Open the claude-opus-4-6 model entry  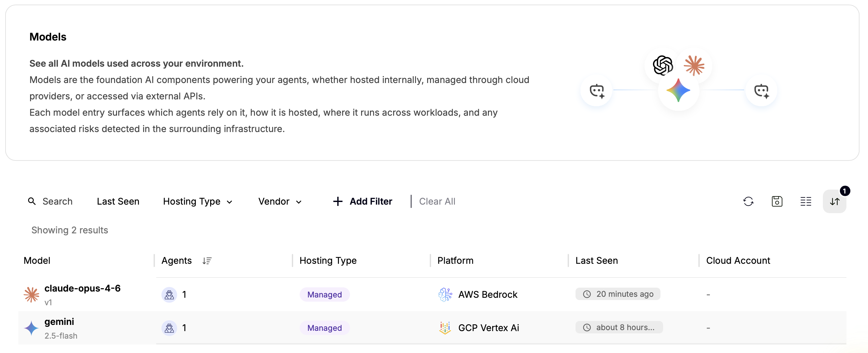point(82,288)
